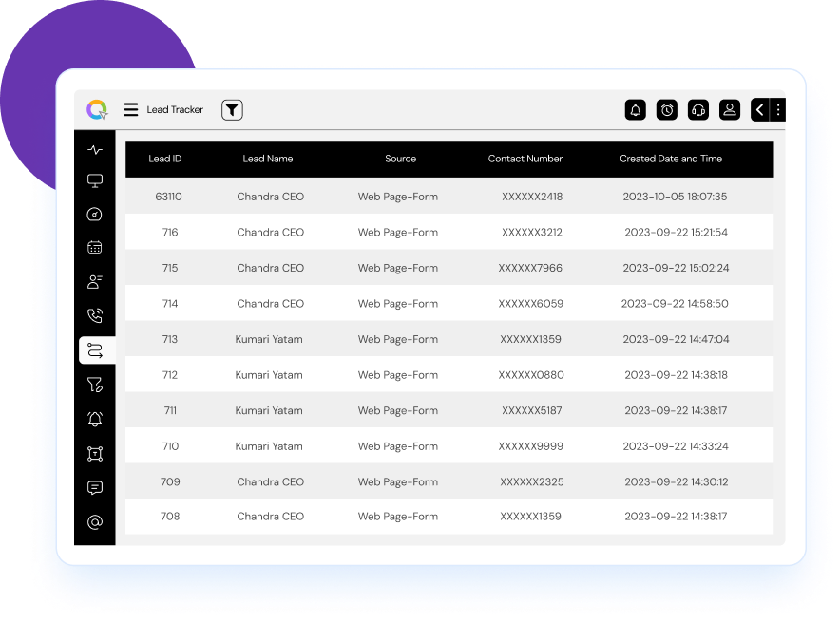Viewport: 840px width, 622px height.
Task: Click Web Page-Form in lead 716 row
Action: click(x=398, y=233)
